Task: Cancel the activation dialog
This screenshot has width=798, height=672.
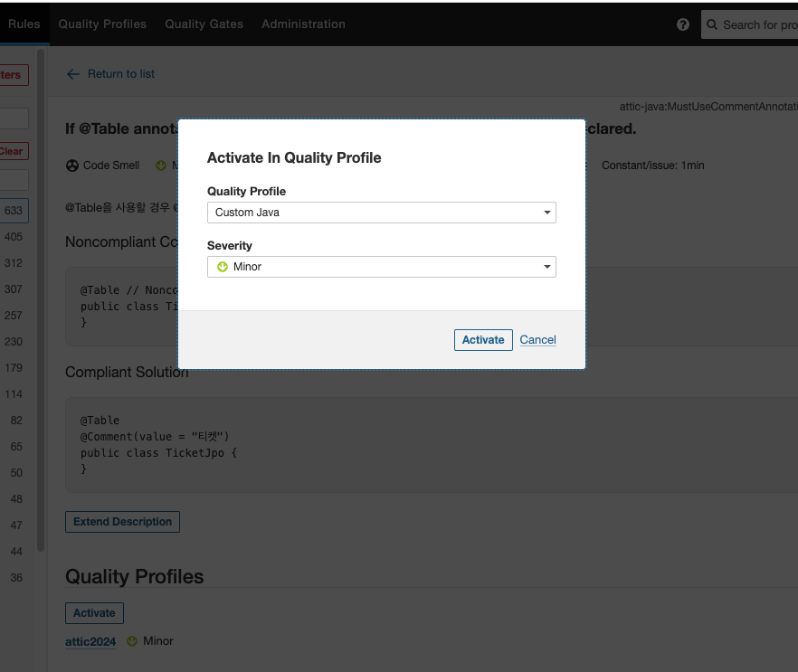Action: (x=538, y=340)
